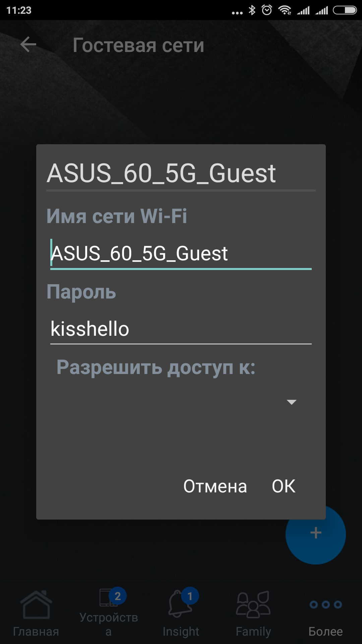Tap the back arrow icon
Screen dimensions: 362x644
pos(28,45)
